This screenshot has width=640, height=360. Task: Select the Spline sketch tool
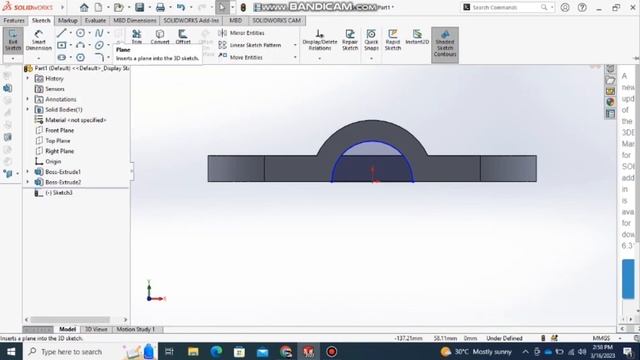point(99,33)
